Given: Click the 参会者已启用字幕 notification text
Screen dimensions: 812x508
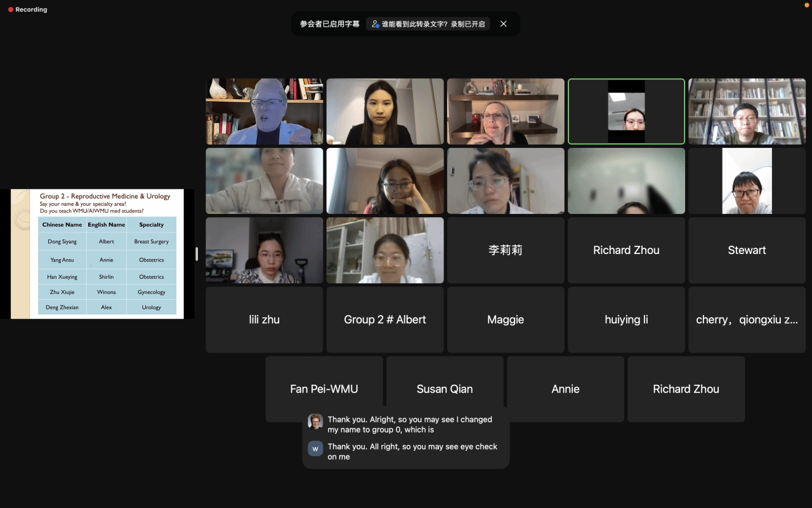Looking at the screenshot, I should (x=329, y=23).
